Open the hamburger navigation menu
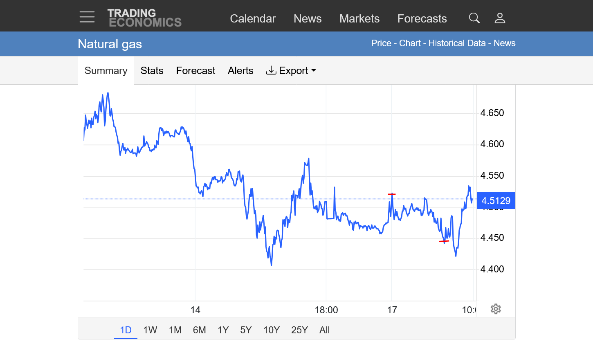The width and height of the screenshot is (593, 364). click(87, 17)
